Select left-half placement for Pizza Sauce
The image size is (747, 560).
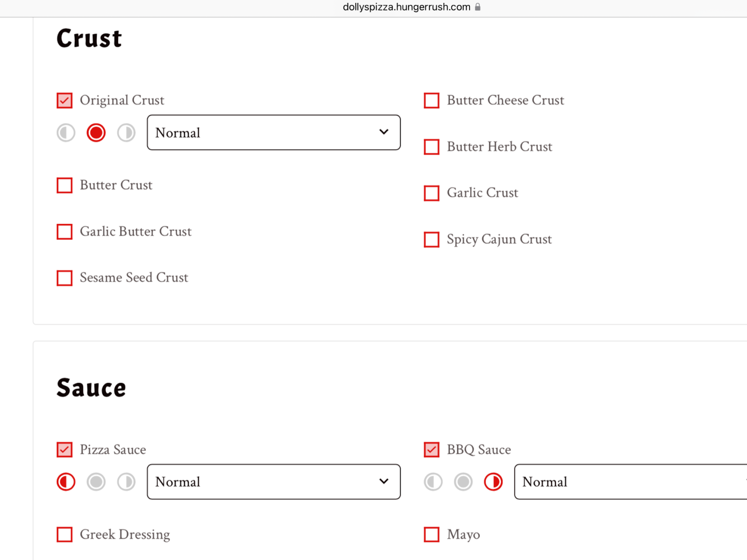pos(66,482)
